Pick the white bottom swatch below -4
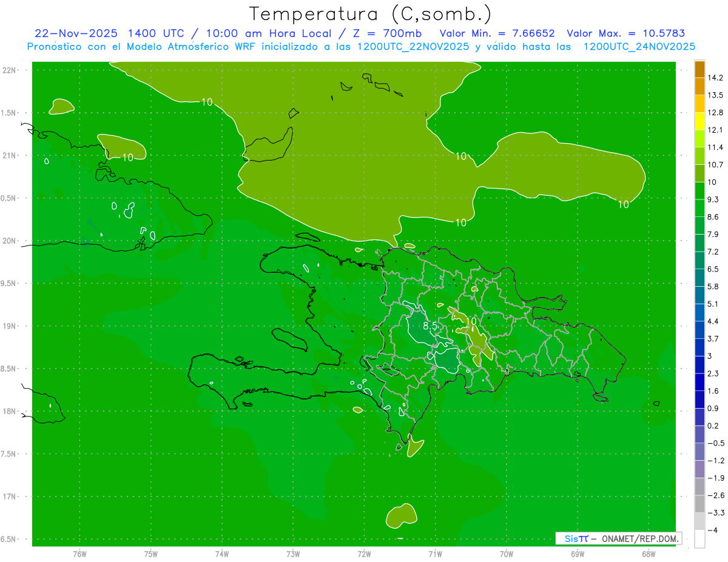Viewport: 728px width, 562px height. [x=700, y=539]
